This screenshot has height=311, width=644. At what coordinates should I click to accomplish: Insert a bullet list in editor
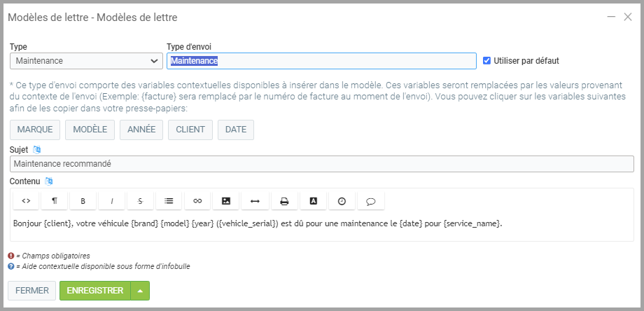click(169, 201)
